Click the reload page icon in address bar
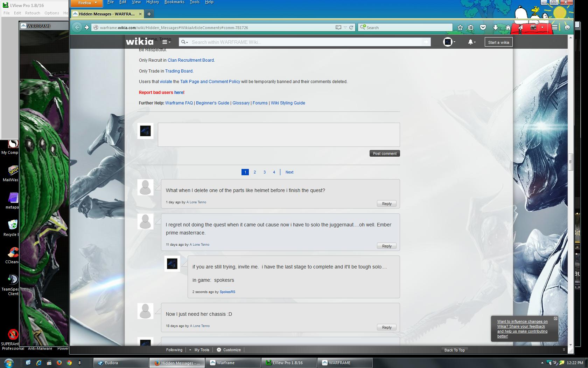 point(351,27)
